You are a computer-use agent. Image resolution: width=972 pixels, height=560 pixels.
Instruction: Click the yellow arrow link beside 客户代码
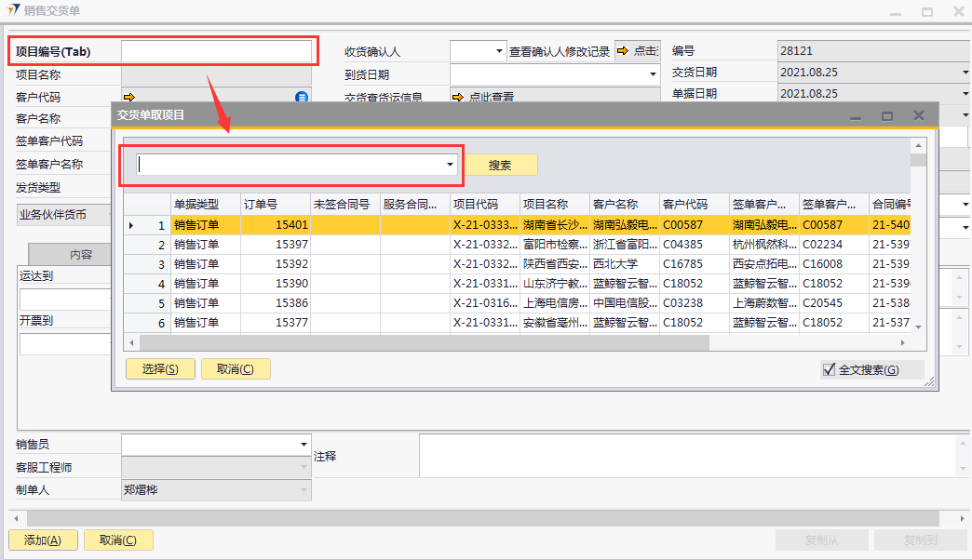[128, 97]
